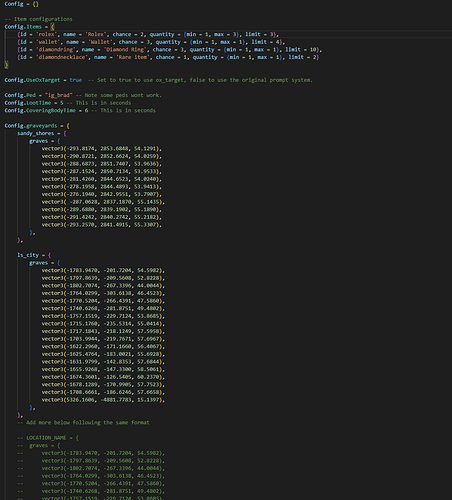Viewport: 452px width, 500px height.
Task: Click the 'rolex' item id string
Action: tap(45, 34)
